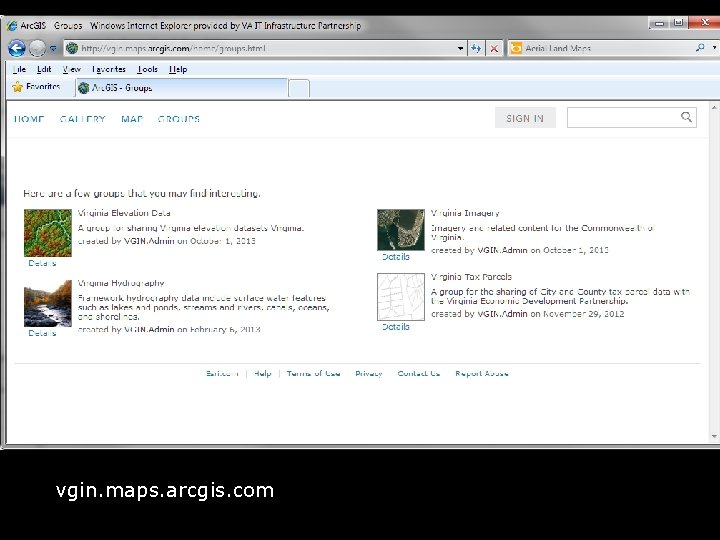Open Details under Virginia Hydrography

(x=42, y=333)
